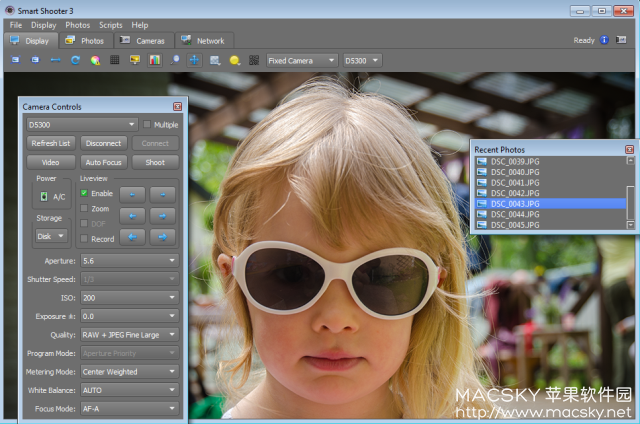Switch to the Network tab
This screenshot has height=424, width=640.
pos(204,40)
